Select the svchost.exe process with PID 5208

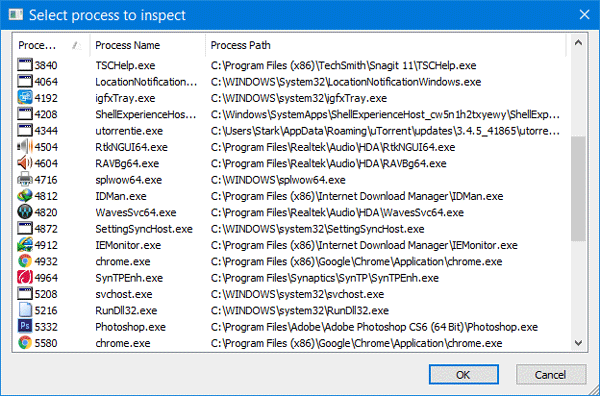pos(291,294)
